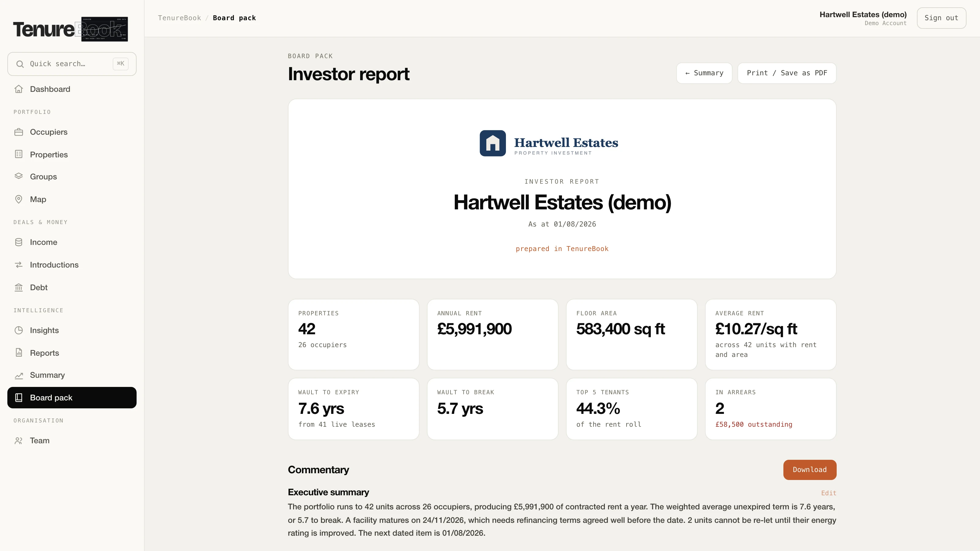Click the Average rent £10.27/sq ft card
This screenshot has width=980, height=551.
[771, 334]
